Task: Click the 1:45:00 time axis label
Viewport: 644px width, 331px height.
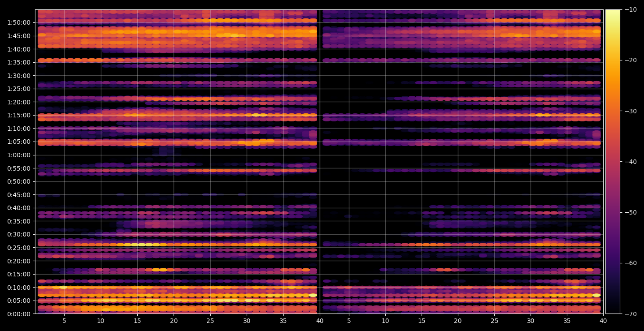Action: coord(19,36)
